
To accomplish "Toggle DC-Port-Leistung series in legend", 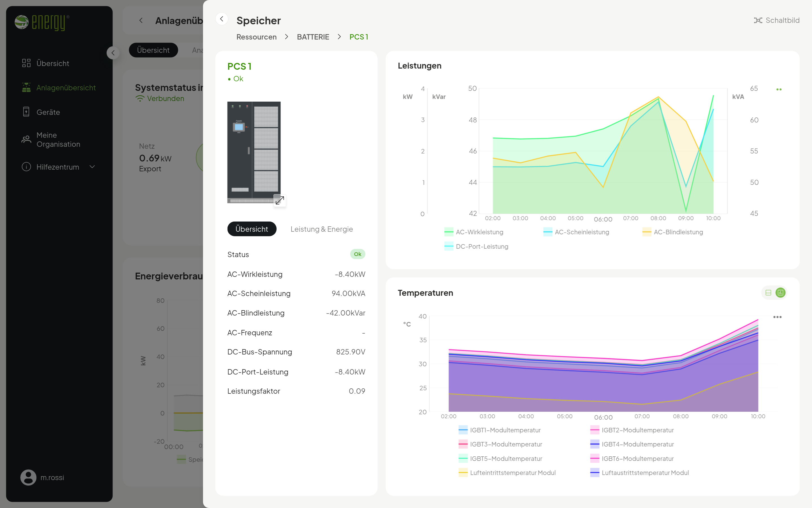I will point(476,246).
